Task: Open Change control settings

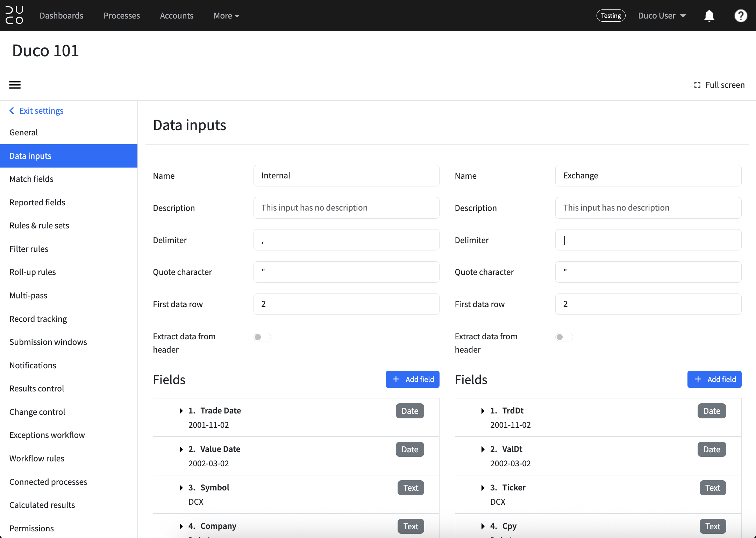Action: 69,412
